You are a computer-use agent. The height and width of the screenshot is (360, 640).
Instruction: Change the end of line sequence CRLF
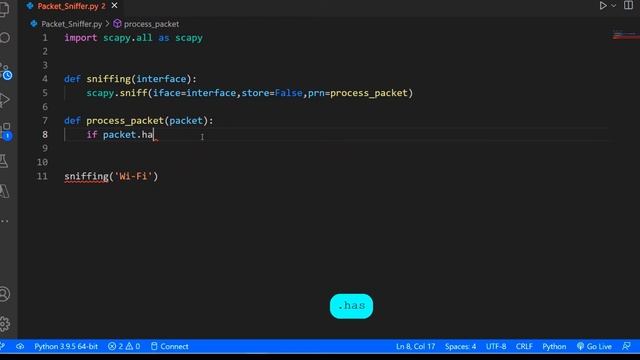click(524, 347)
